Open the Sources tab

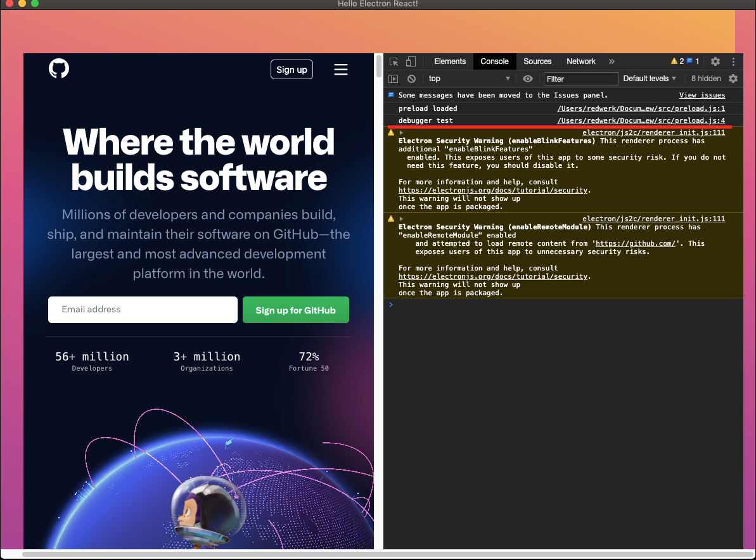(537, 61)
